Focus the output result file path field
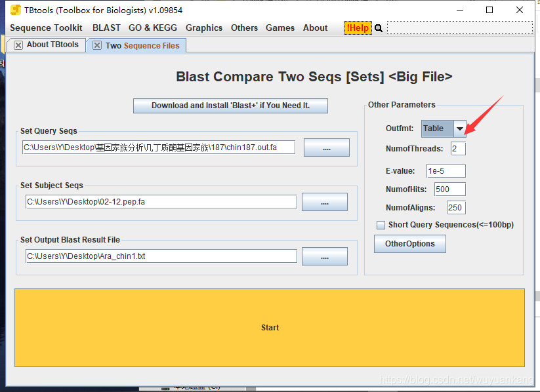The image size is (540, 392). tap(161, 256)
